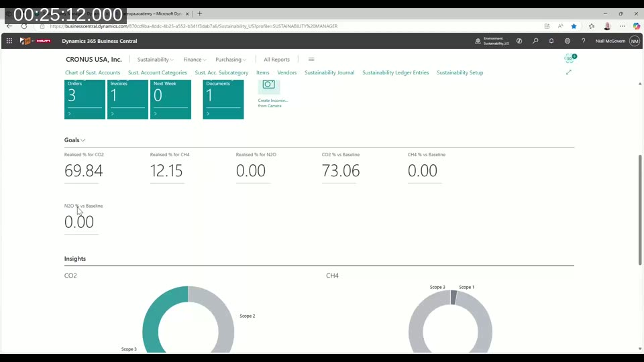Open the help question mark
Image resolution: width=644 pixels, height=362 pixels.
pos(583,41)
